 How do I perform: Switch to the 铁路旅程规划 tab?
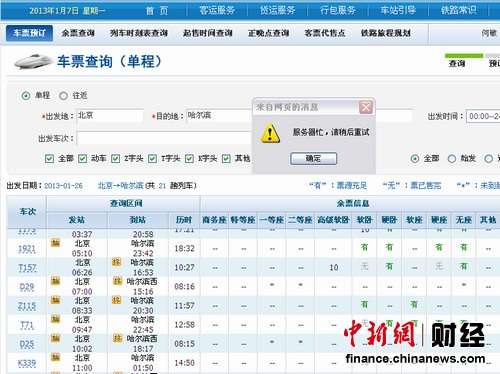coord(386,33)
